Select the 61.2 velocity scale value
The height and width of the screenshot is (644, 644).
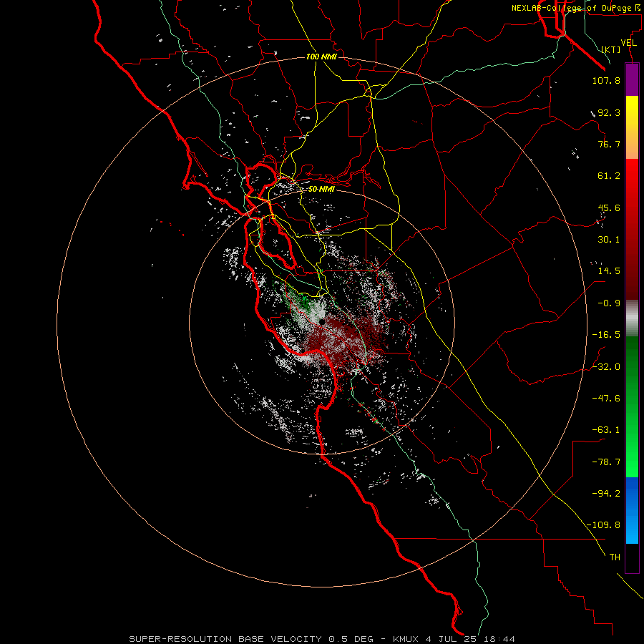click(609, 176)
